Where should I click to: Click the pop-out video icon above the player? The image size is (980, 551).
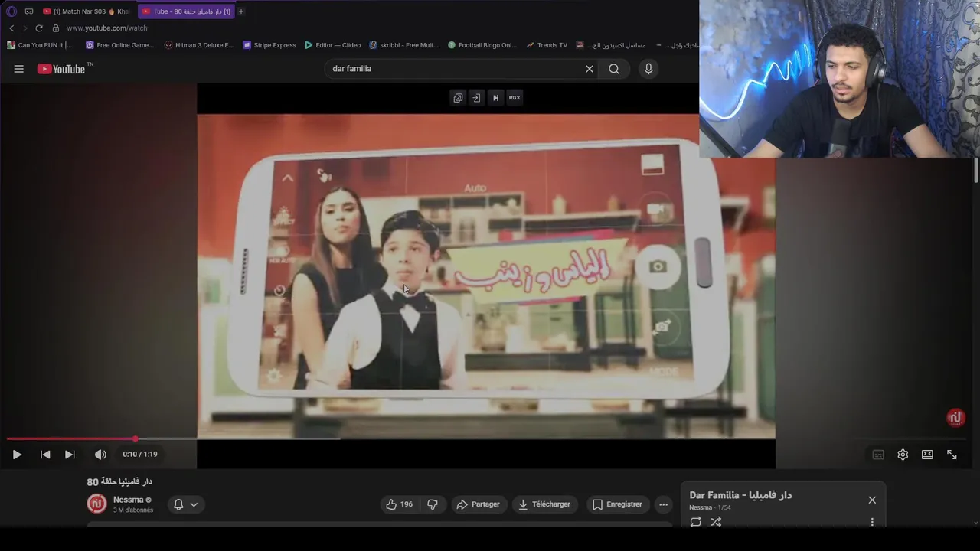pos(458,98)
